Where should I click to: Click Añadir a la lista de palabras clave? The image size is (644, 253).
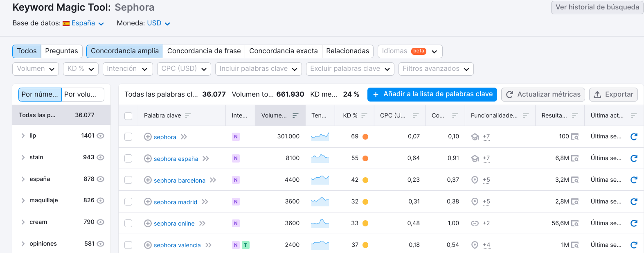click(x=432, y=95)
